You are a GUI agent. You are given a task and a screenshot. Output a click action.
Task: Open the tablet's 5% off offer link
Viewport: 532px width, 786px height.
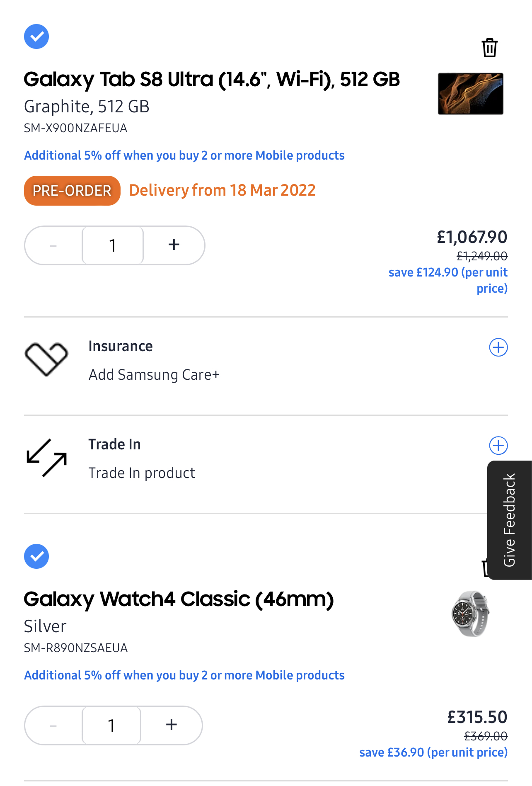184,155
